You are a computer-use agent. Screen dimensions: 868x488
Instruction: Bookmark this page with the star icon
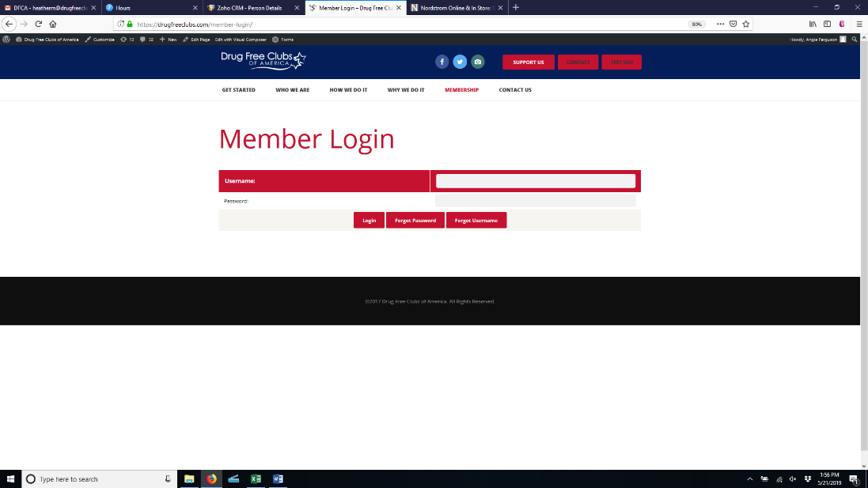[x=745, y=24]
